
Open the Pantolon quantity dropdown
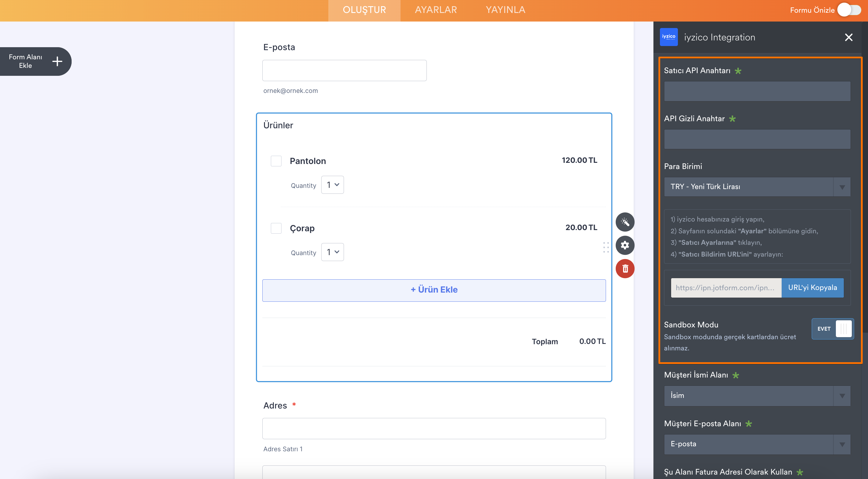point(332,185)
